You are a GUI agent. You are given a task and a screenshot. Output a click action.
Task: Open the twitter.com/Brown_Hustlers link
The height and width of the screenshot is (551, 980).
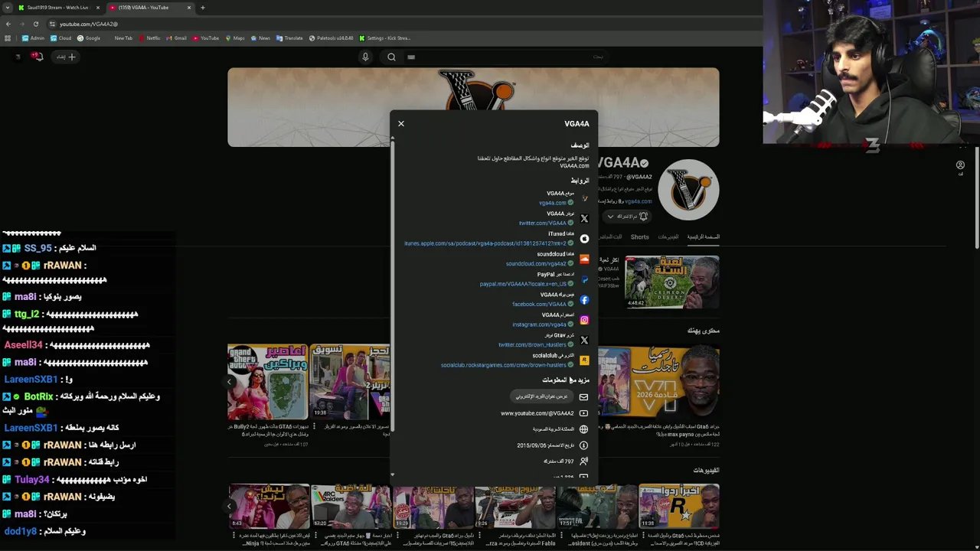point(532,344)
